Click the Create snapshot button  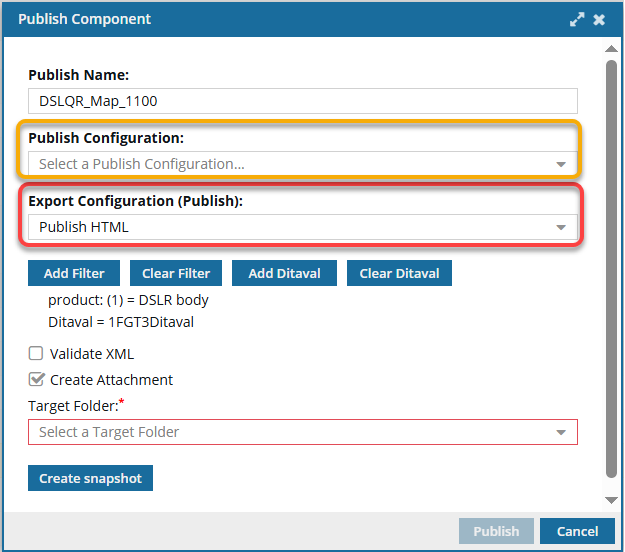click(x=90, y=479)
